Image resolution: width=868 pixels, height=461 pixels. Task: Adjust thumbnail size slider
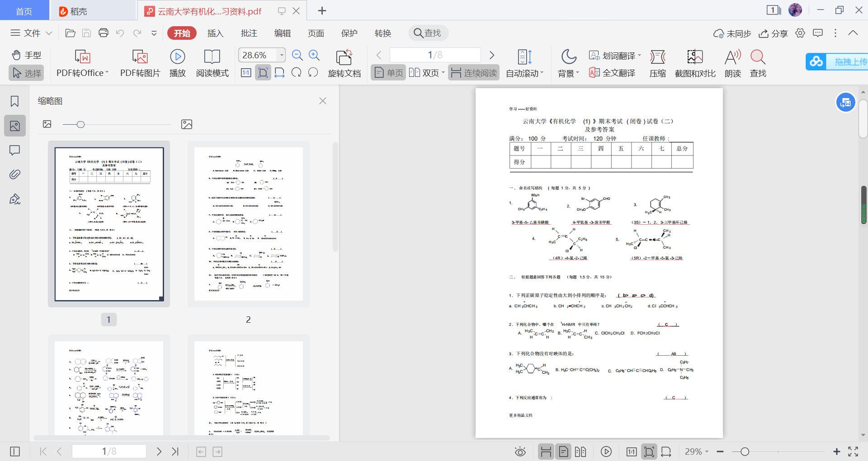point(80,124)
